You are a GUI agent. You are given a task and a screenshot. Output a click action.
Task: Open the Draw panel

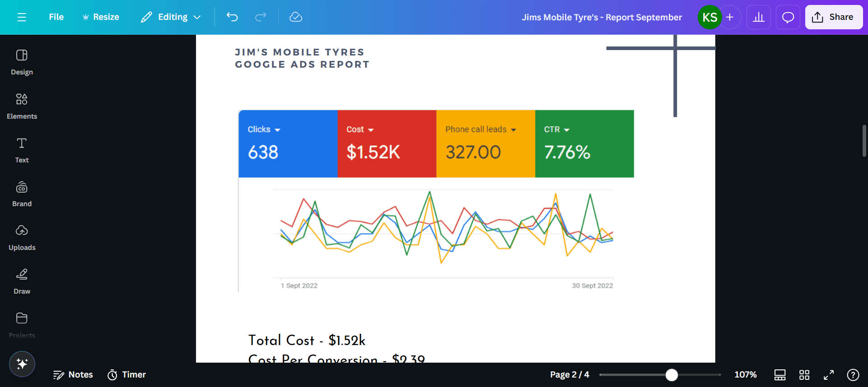(x=22, y=281)
